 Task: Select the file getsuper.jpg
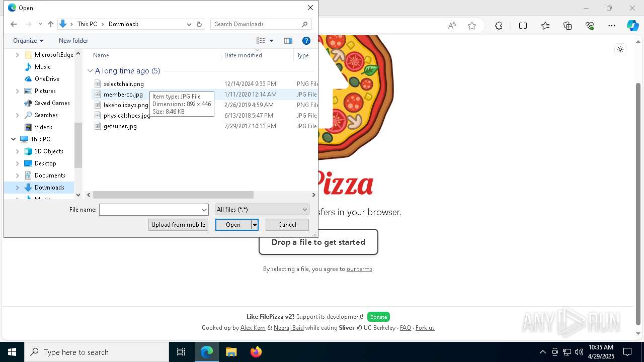click(120, 126)
